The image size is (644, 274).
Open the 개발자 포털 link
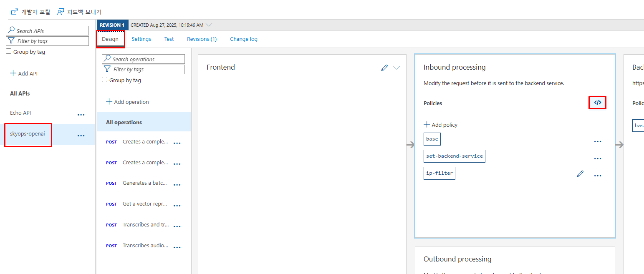click(30, 12)
